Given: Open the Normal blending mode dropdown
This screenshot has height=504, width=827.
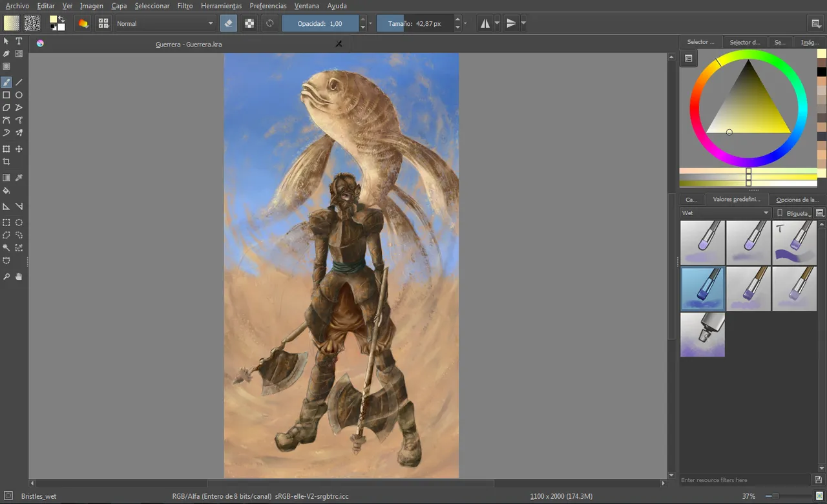Looking at the screenshot, I should point(165,23).
